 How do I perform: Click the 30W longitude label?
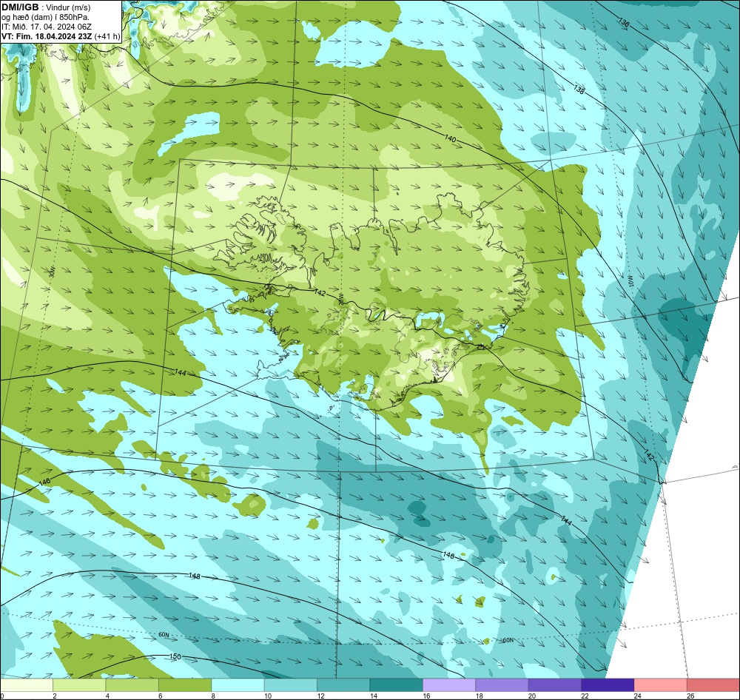pos(52,272)
